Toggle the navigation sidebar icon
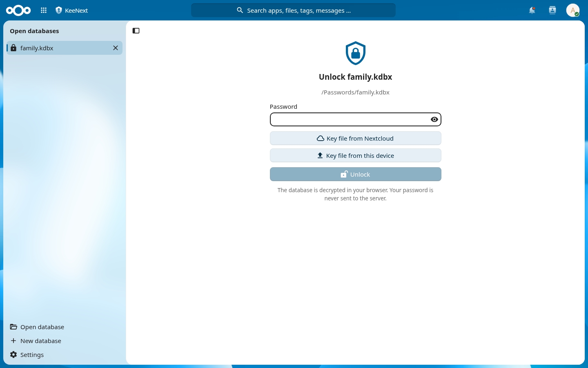 [x=136, y=31]
